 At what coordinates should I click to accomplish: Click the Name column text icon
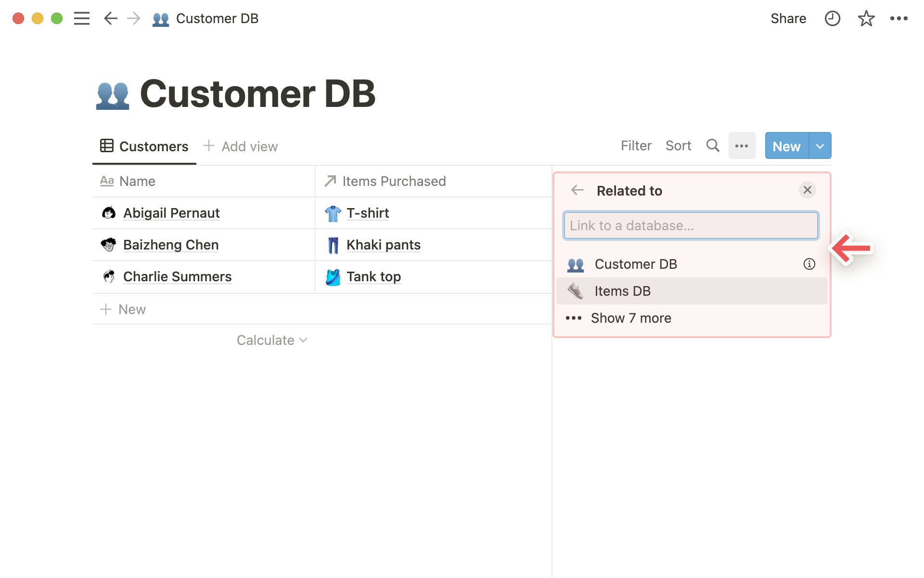point(106,181)
